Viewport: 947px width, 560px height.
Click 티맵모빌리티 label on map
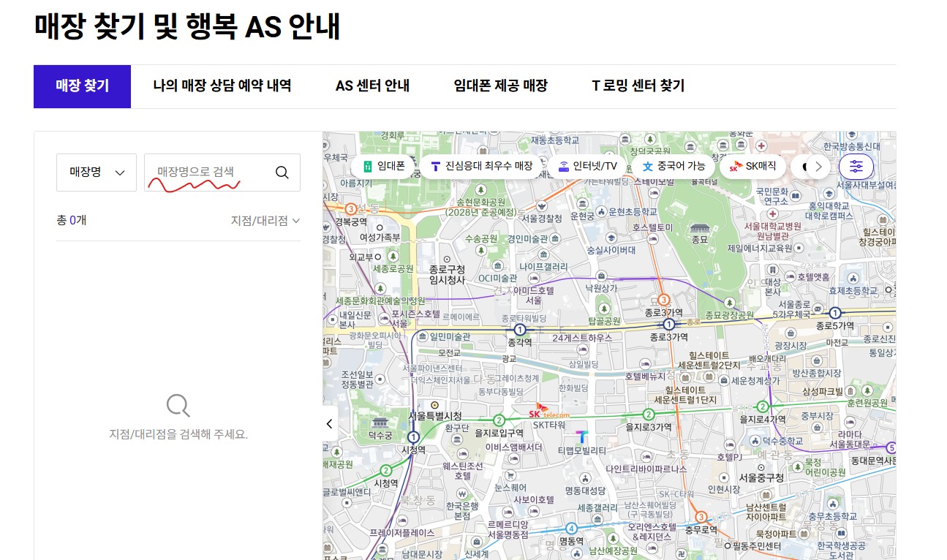pyautogui.click(x=581, y=450)
